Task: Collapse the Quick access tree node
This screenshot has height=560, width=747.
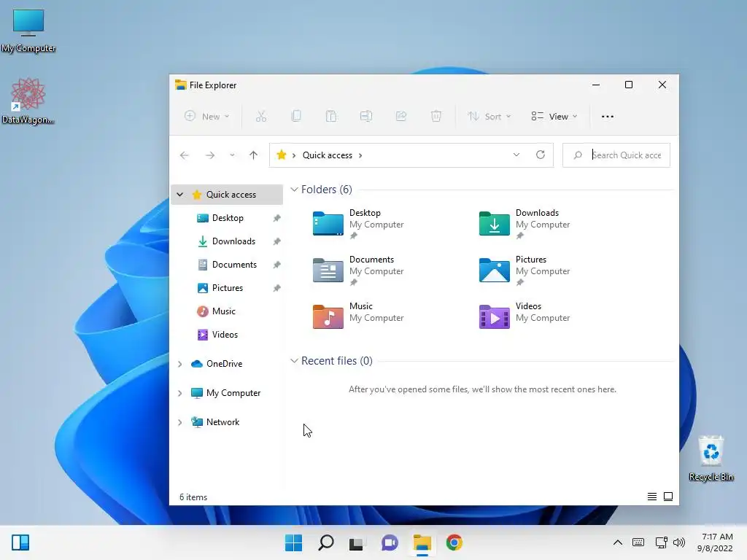Action: click(180, 194)
